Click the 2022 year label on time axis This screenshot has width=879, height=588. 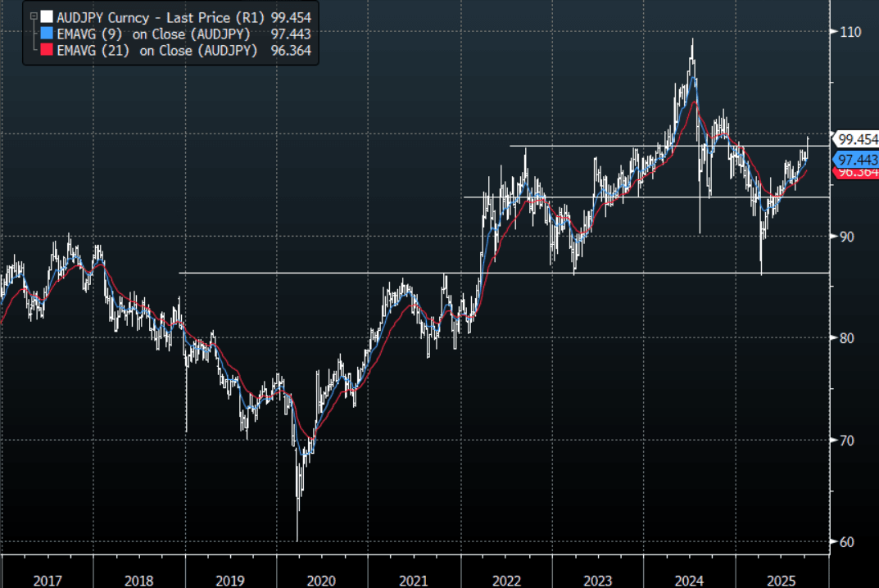[x=506, y=580]
